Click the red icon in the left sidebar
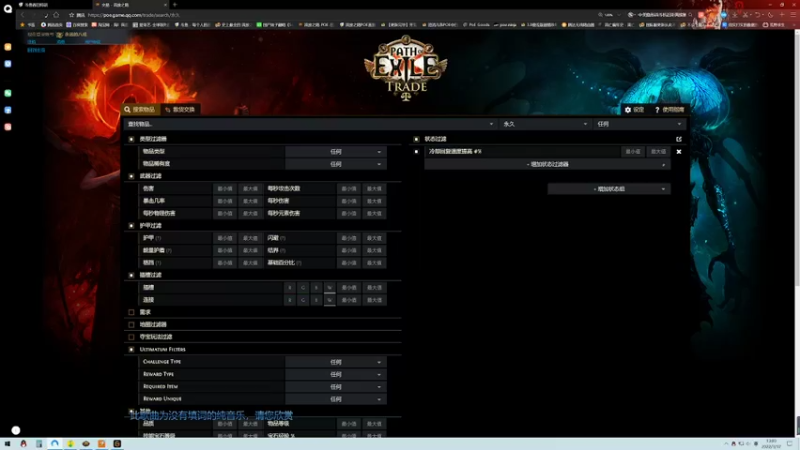 pos(8,127)
